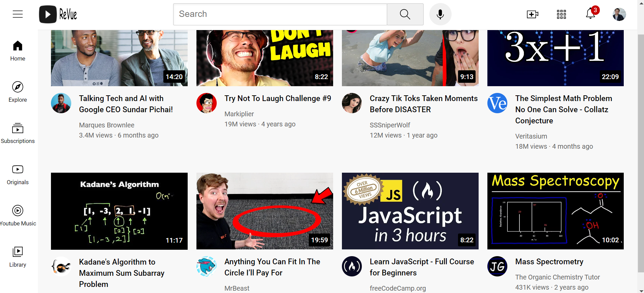
Task: Play the Kadane's Algorithm thumbnail
Action: [x=119, y=211]
